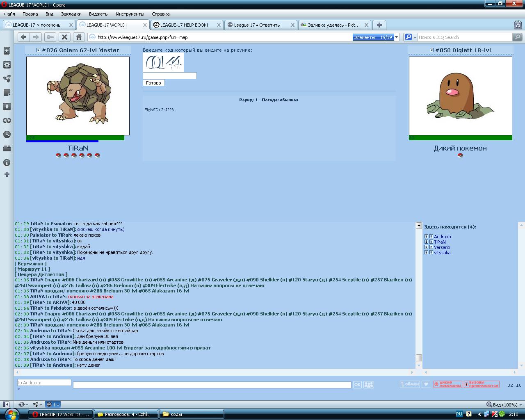This screenshot has width=525, height=420.
Task: Switch to 'LEAGUE-17 > покемоны' tab
Action: point(39,25)
